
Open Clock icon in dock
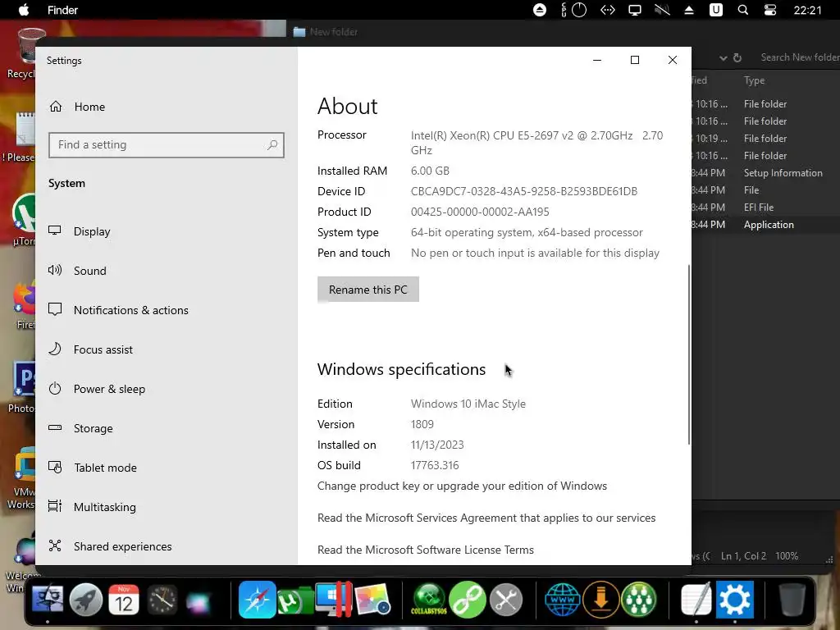pyautogui.click(x=162, y=599)
